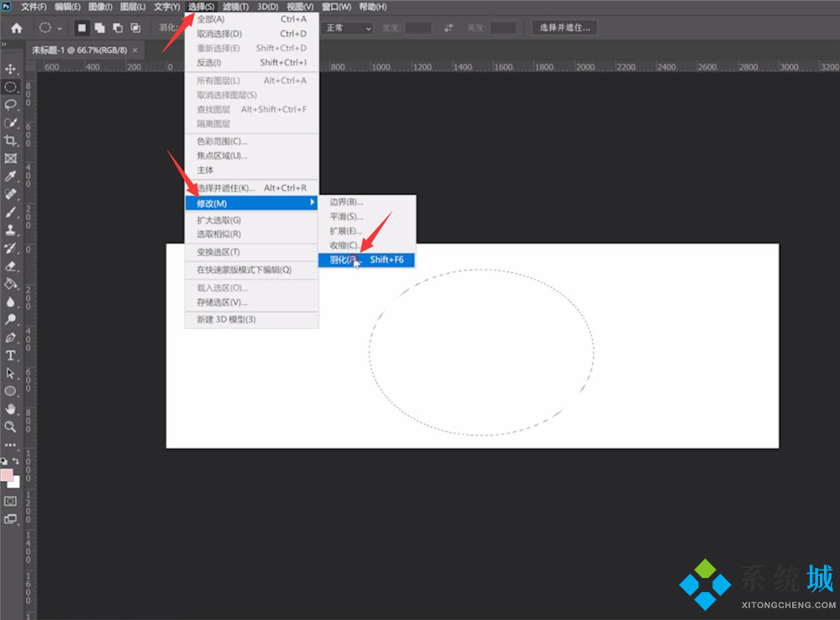Viewport: 840px width, 620px height.
Task: Select the Lasso tool
Action: tap(11, 105)
